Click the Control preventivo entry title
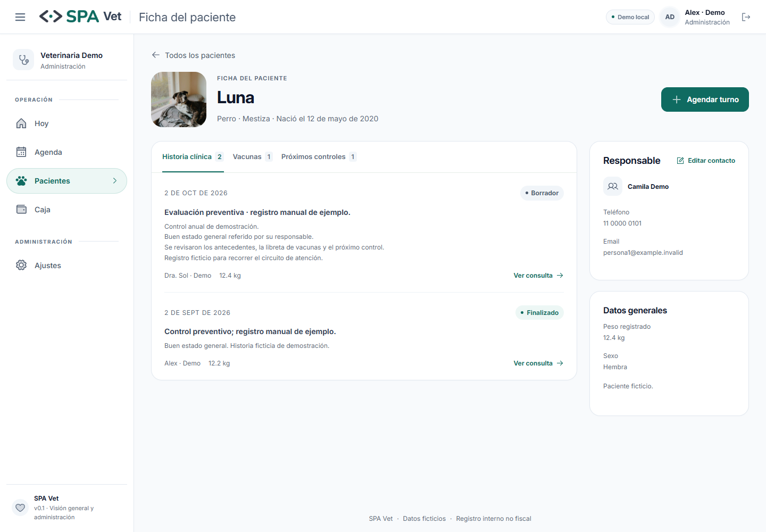 pos(250,331)
